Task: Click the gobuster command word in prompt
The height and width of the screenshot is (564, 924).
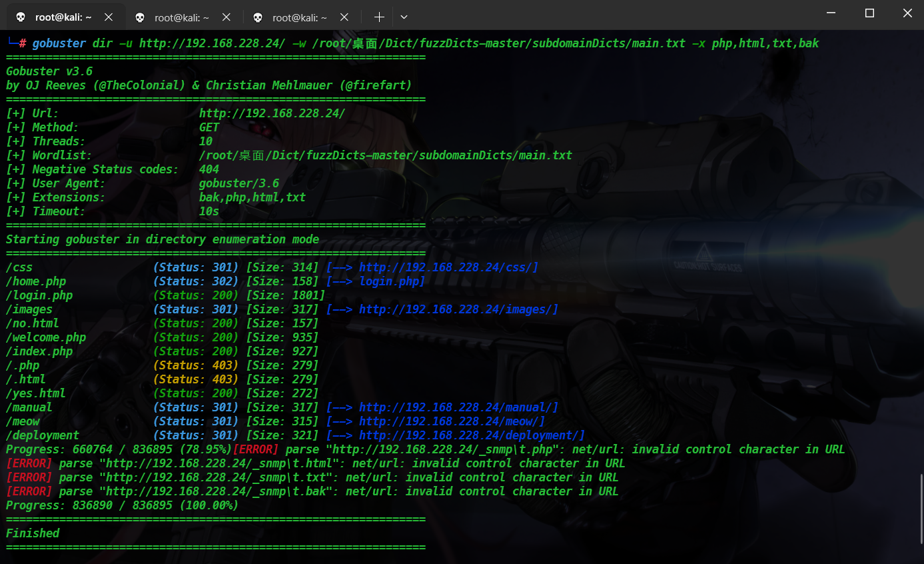Action: click(59, 43)
